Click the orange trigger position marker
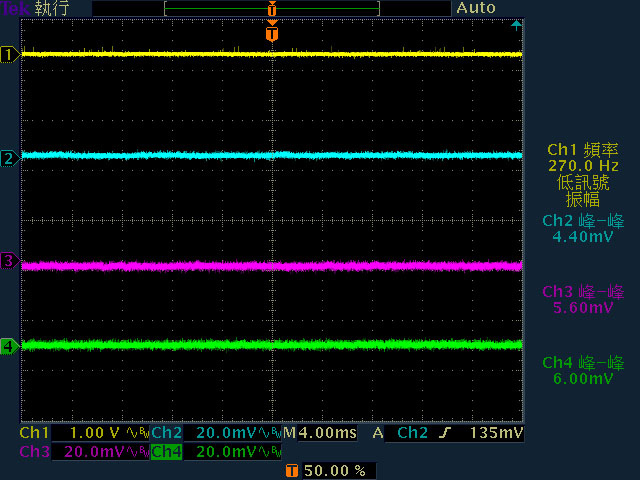Screen dimensions: 640x480 pos(272,33)
